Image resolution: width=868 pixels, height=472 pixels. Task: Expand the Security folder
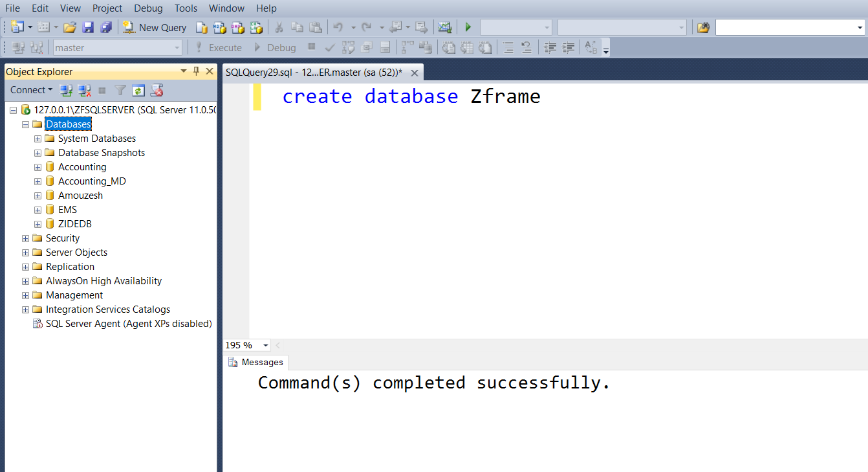point(26,238)
